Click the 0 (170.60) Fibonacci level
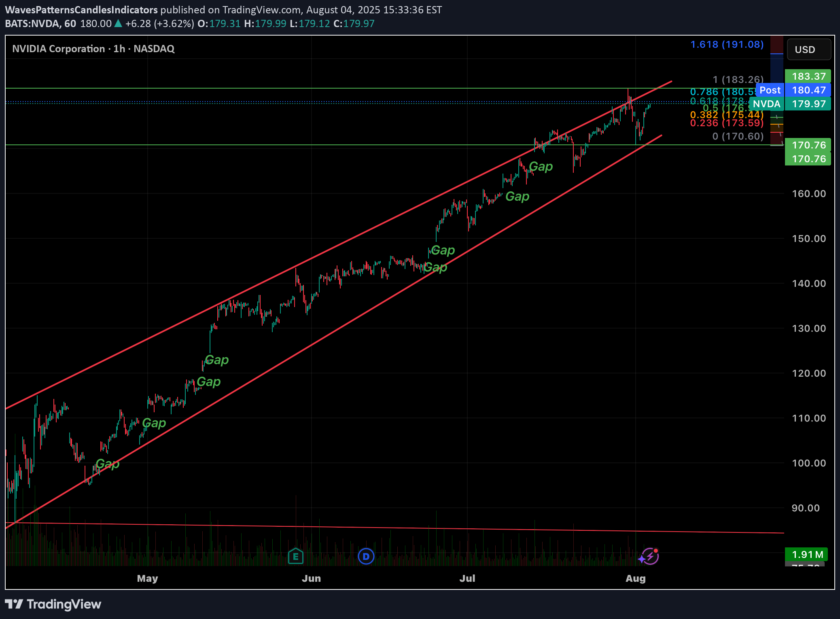 click(x=738, y=136)
